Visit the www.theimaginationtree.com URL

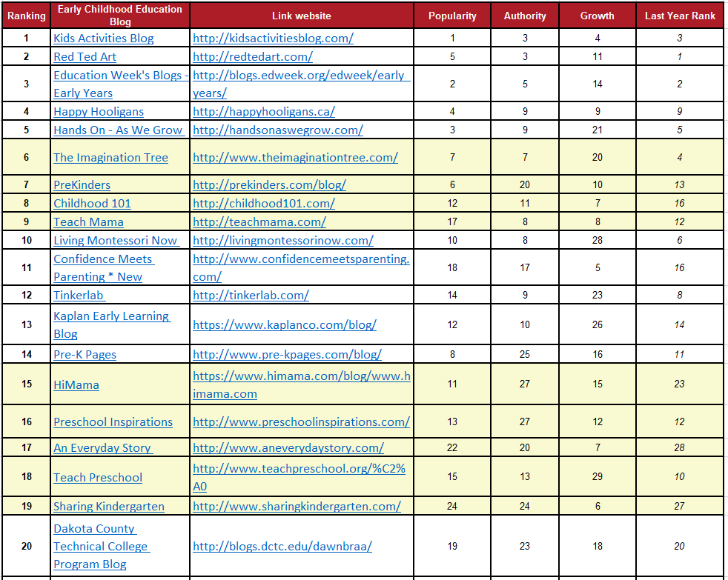pyautogui.click(x=295, y=157)
